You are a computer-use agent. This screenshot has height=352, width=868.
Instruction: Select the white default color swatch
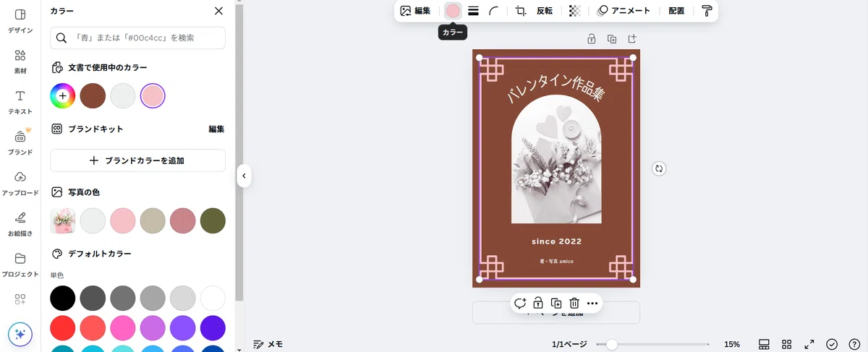pyautogui.click(x=213, y=298)
